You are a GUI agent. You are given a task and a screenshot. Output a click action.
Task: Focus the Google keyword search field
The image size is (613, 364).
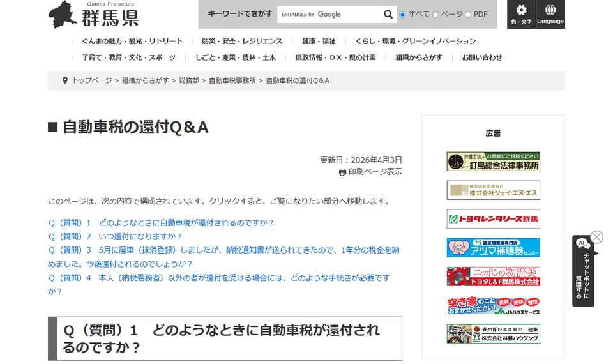click(330, 15)
